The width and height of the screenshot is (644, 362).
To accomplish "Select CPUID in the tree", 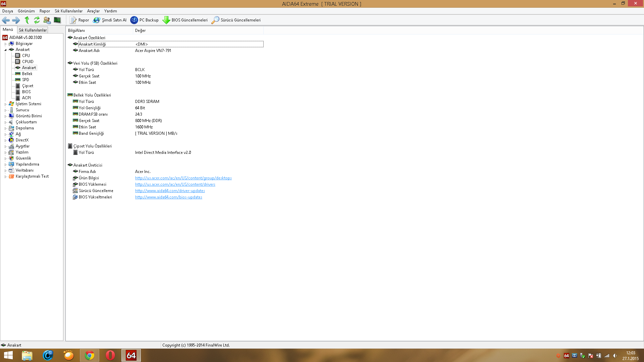I will pos(28,62).
